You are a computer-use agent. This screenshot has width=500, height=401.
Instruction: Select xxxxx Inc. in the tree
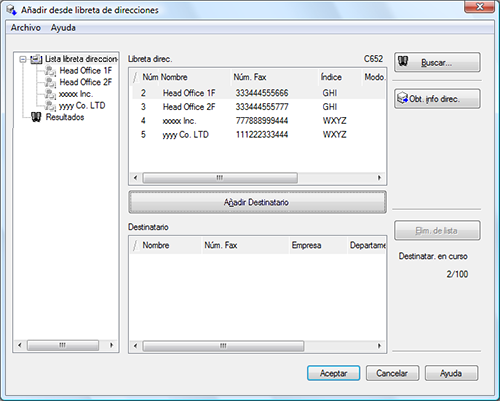[76, 94]
